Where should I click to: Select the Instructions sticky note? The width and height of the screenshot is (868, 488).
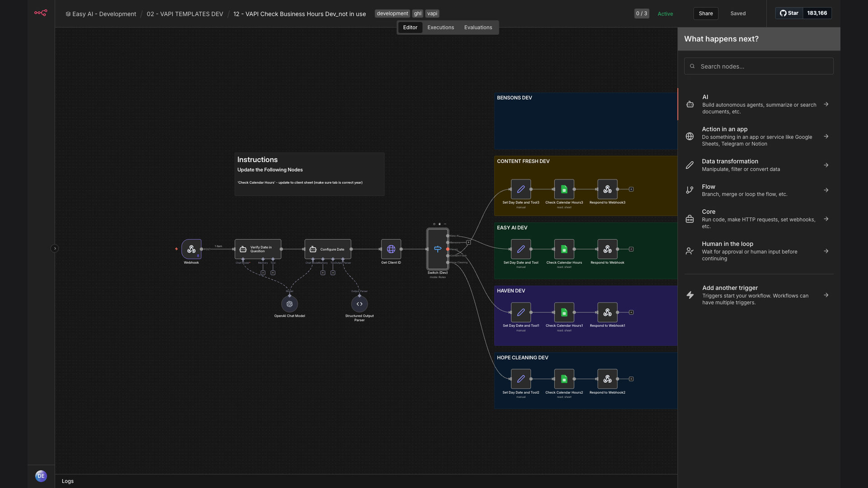(310, 174)
